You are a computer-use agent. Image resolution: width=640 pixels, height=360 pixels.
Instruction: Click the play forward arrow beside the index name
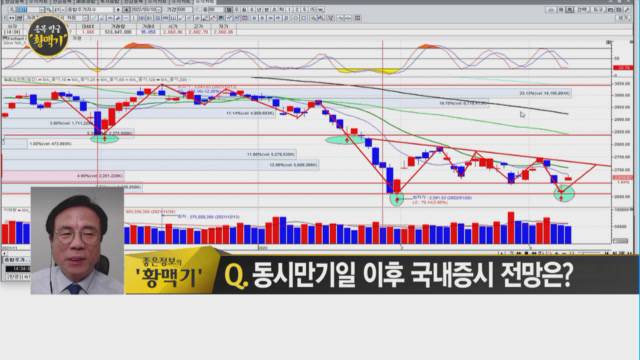tap(118, 9)
